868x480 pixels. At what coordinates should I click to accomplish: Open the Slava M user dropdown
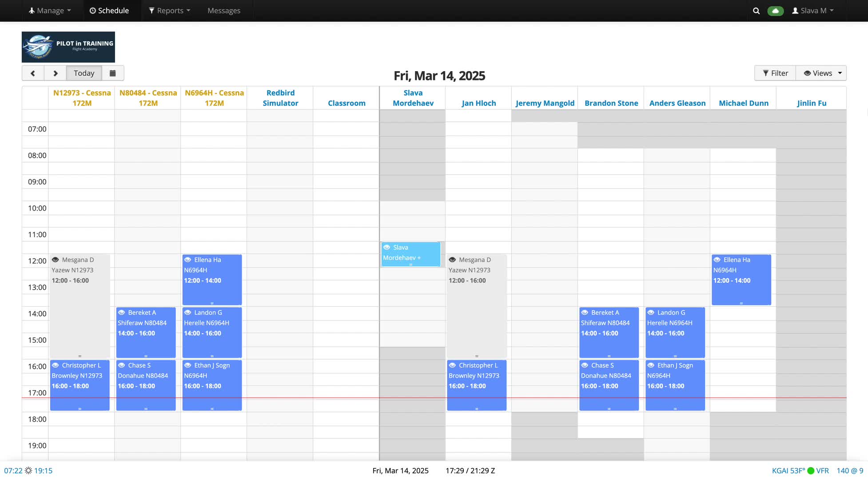(x=812, y=11)
